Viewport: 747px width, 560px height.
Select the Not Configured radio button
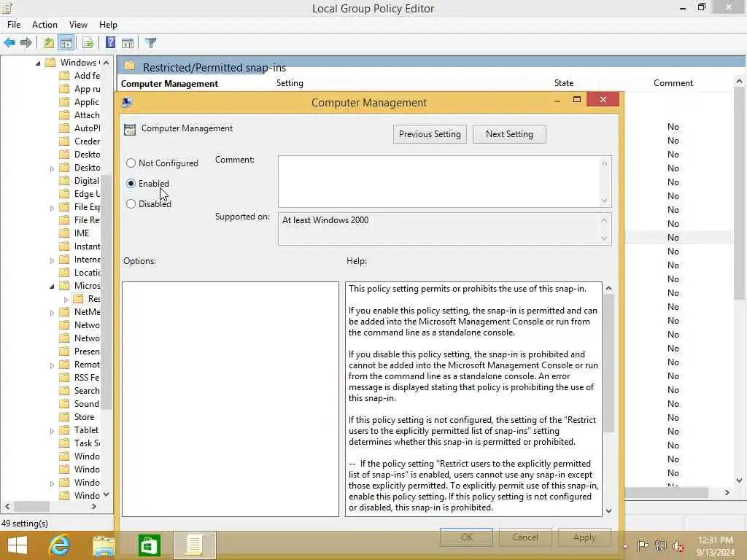point(131,163)
